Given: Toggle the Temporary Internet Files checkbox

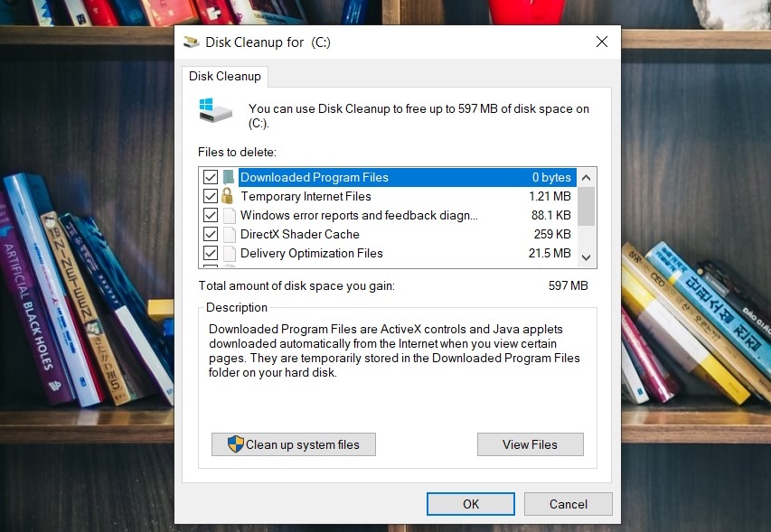Looking at the screenshot, I should [211, 196].
